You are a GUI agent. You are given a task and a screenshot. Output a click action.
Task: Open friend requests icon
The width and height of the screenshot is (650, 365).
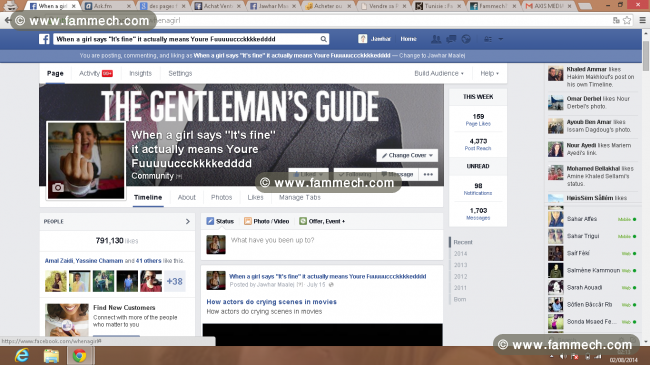[436, 39]
